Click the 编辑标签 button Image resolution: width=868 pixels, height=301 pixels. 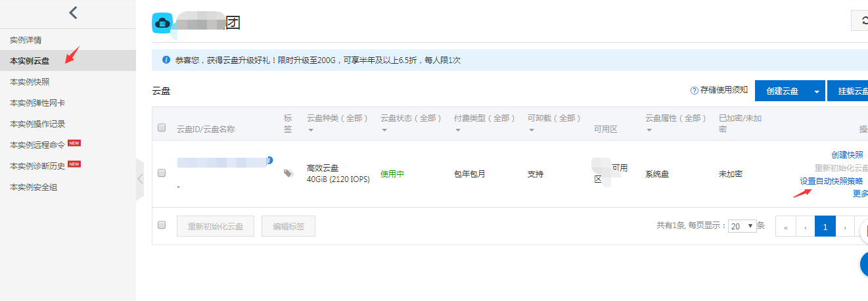pyautogui.click(x=288, y=226)
